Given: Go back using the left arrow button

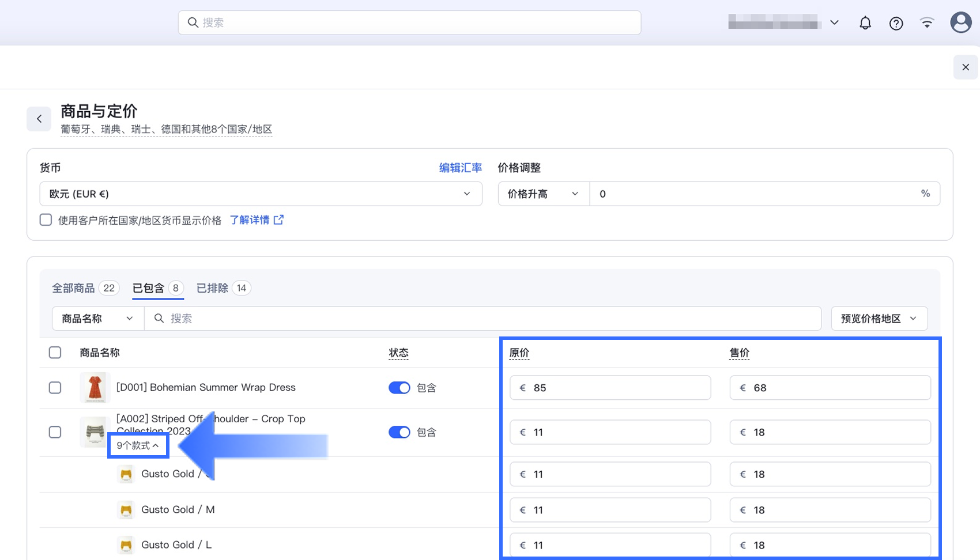Looking at the screenshot, I should (x=39, y=119).
